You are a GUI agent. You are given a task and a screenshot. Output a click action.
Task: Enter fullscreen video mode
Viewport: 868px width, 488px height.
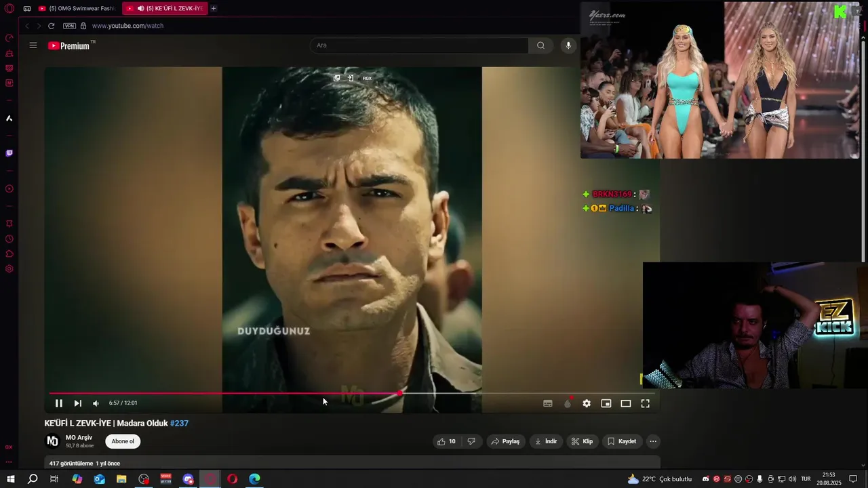pyautogui.click(x=646, y=403)
